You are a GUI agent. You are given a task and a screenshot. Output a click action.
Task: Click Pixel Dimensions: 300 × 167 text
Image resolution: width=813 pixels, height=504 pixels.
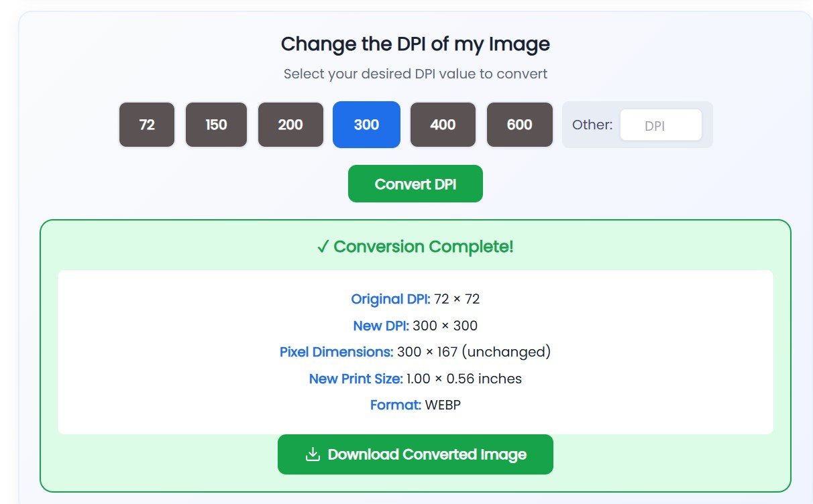pos(415,352)
